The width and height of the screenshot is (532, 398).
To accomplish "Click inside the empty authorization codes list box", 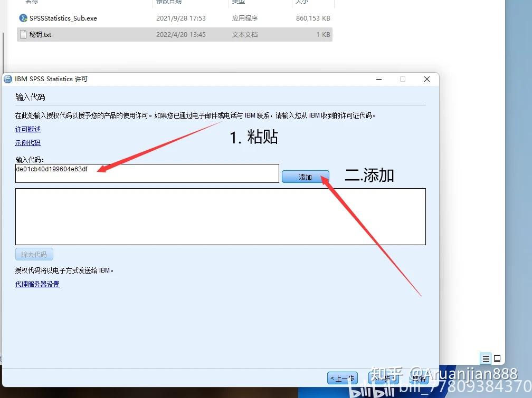I will point(220,217).
